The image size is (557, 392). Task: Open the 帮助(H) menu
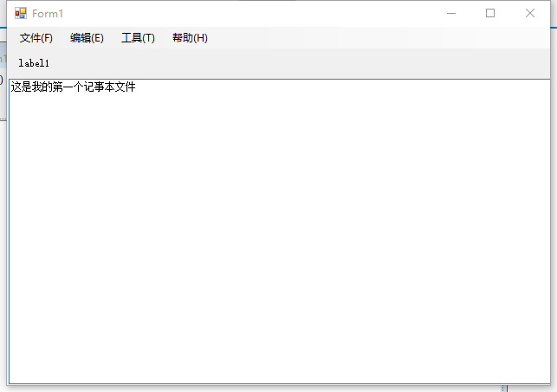tap(190, 38)
